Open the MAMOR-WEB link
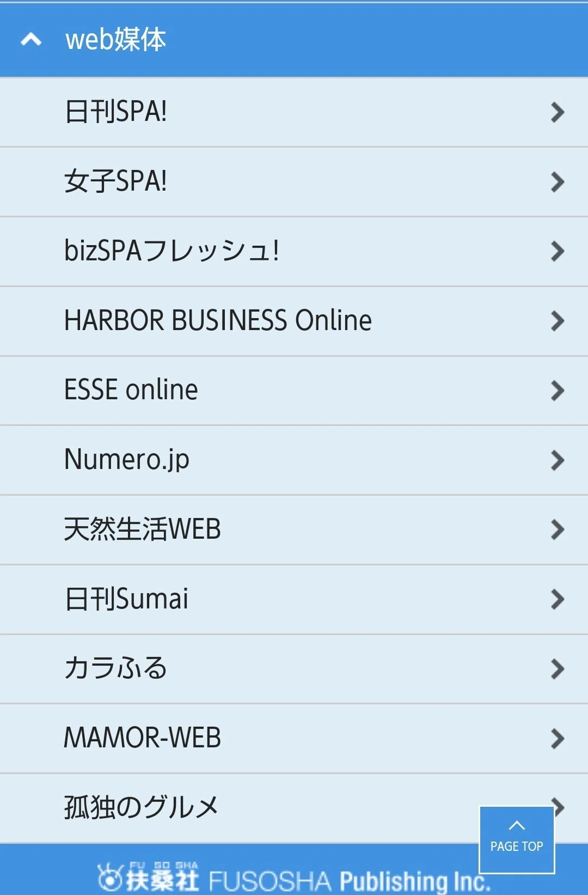588x895 pixels. pyautogui.click(x=294, y=739)
